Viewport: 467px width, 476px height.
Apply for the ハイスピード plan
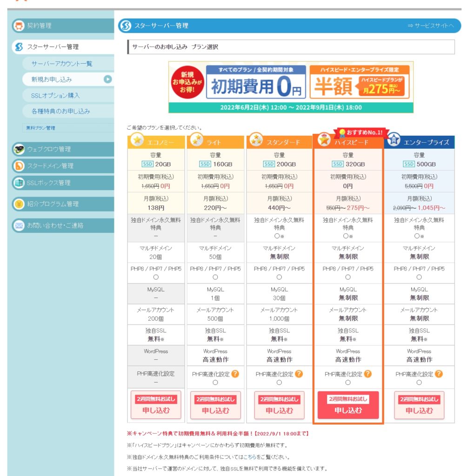tap(348, 405)
